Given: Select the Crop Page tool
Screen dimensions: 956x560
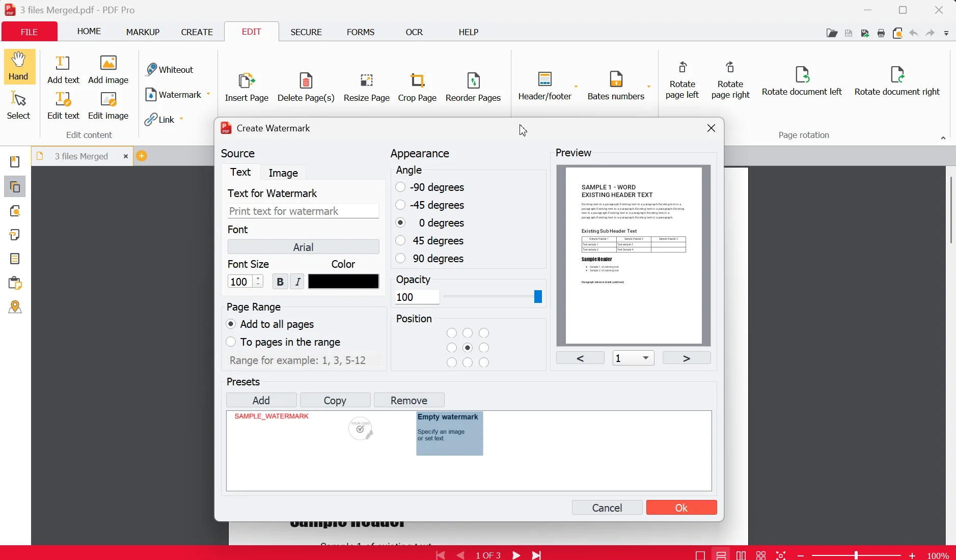Looking at the screenshot, I should pyautogui.click(x=418, y=87).
